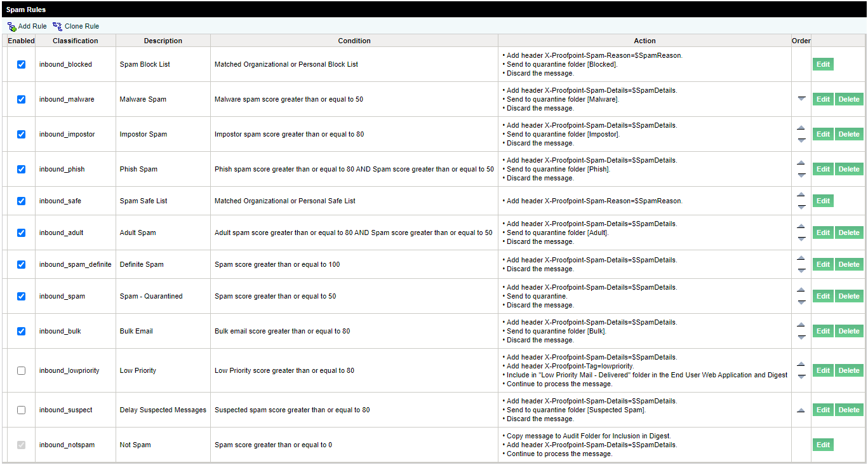Move the inbound_phish rule up

[801, 165]
